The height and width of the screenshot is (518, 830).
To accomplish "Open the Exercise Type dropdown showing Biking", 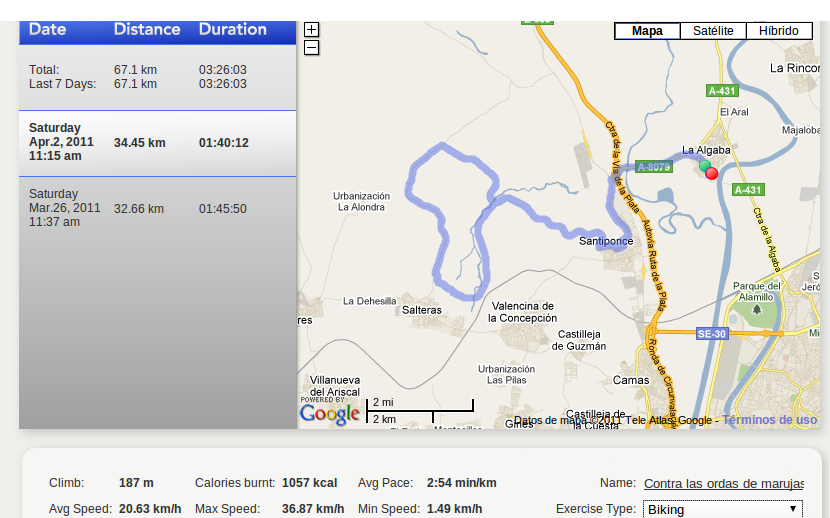I will [x=723, y=509].
